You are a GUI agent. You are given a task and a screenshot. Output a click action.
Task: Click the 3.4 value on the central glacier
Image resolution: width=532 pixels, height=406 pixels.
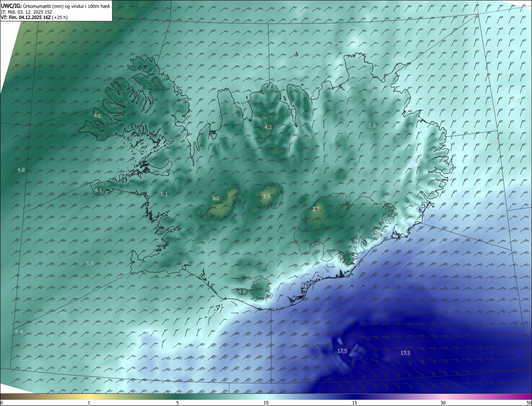pos(267,196)
